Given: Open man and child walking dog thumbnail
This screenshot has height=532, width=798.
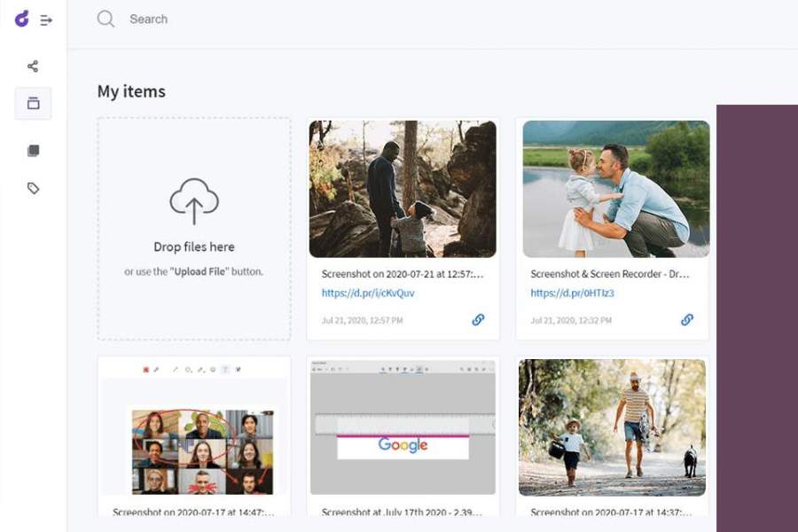Looking at the screenshot, I should point(612,427).
